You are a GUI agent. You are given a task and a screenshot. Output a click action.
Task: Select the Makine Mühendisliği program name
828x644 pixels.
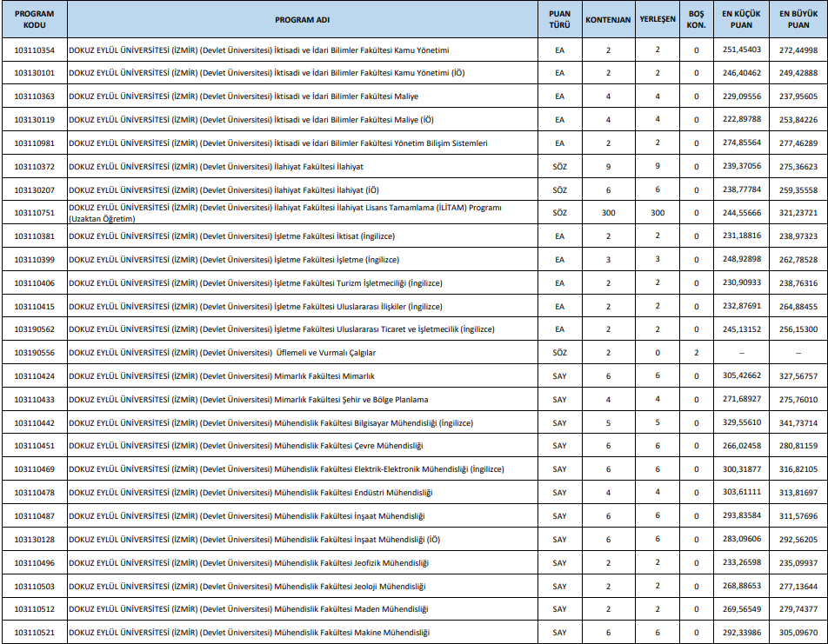coord(249,633)
